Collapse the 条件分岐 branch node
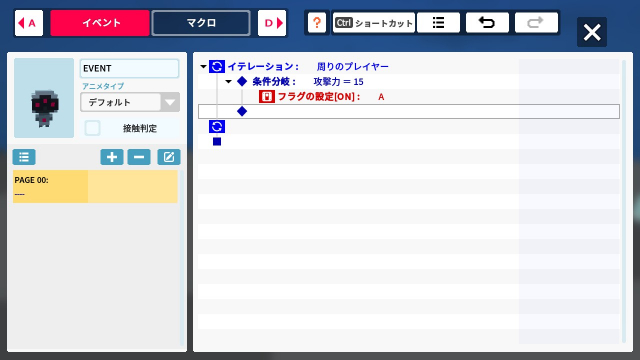The image size is (640, 360). coord(229,82)
